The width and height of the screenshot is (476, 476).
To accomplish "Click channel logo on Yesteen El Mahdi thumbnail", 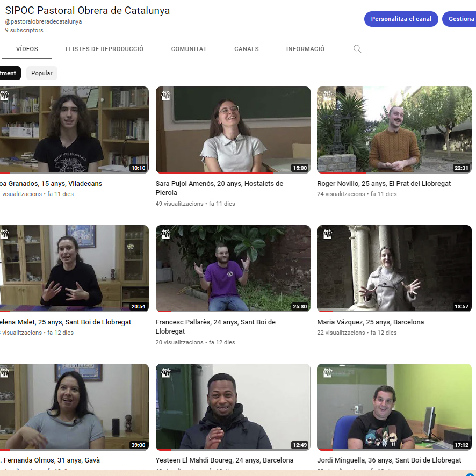I will (x=166, y=373).
